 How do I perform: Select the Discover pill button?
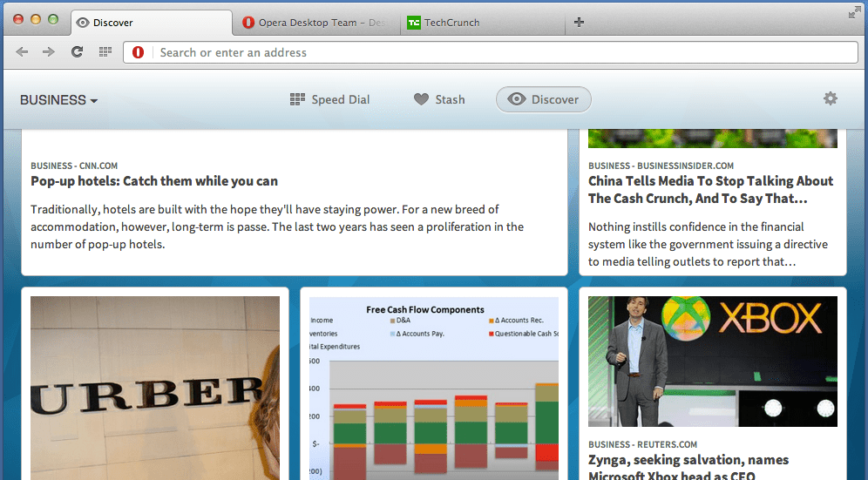click(x=544, y=99)
